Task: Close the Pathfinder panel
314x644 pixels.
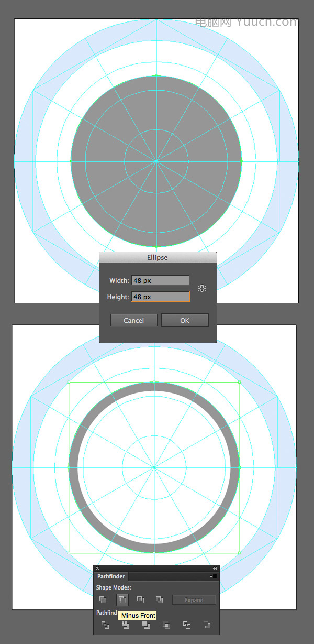Action: point(97,568)
